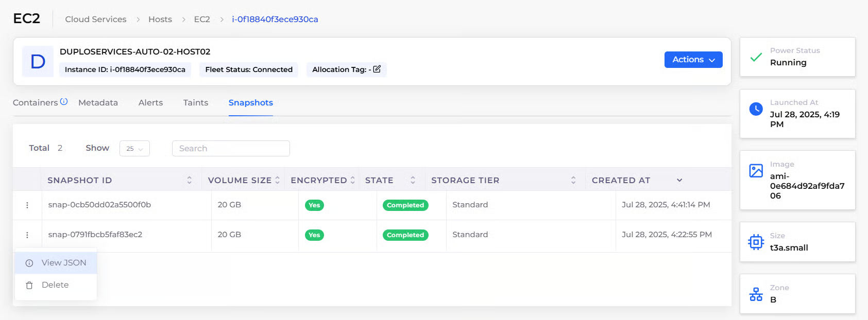
Task: Select the Snapshots tab
Action: pos(251,103)
